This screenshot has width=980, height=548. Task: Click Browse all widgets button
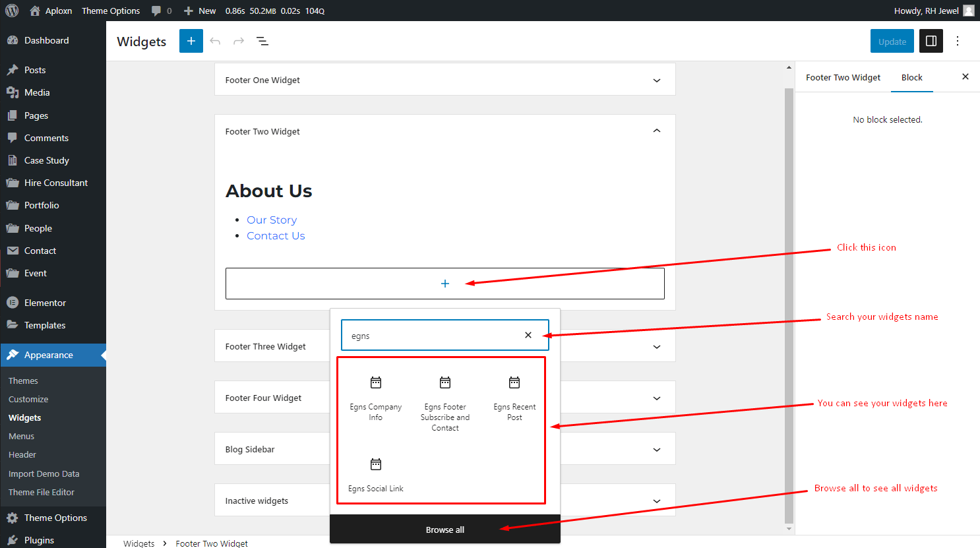[x=445, y=530]
